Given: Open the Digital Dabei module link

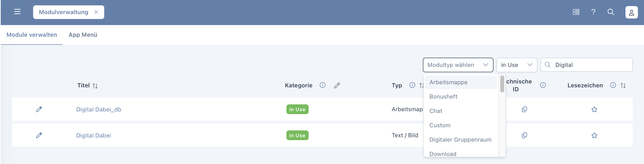Looking at the screenshot, I should 93,135.
